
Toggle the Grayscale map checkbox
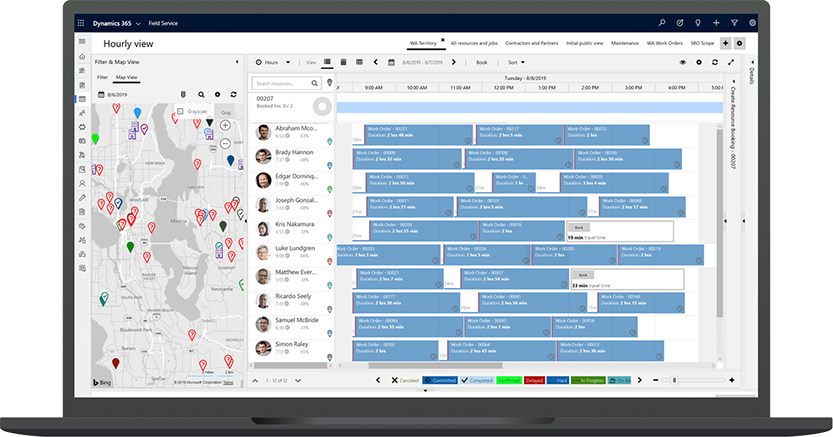(180, 111)
